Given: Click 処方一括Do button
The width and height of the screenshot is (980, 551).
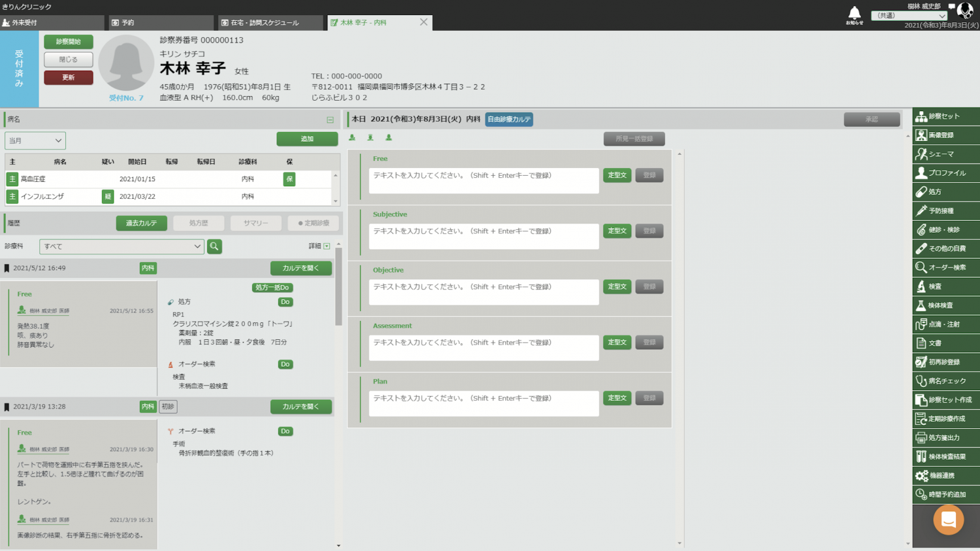Looking at the screenshot, I should point(272,288).
